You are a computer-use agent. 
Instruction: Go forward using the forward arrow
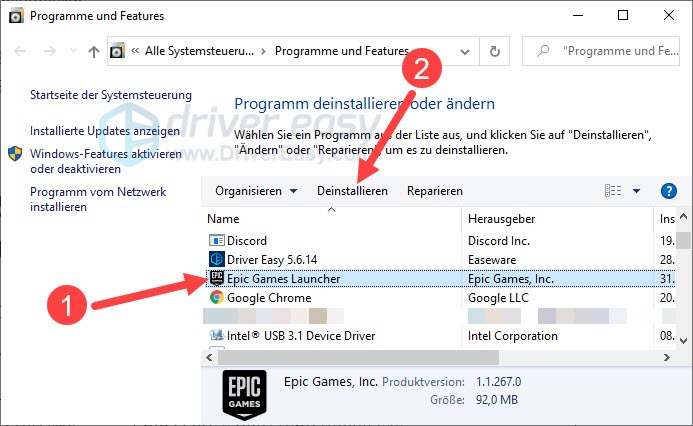pos(50,51)
